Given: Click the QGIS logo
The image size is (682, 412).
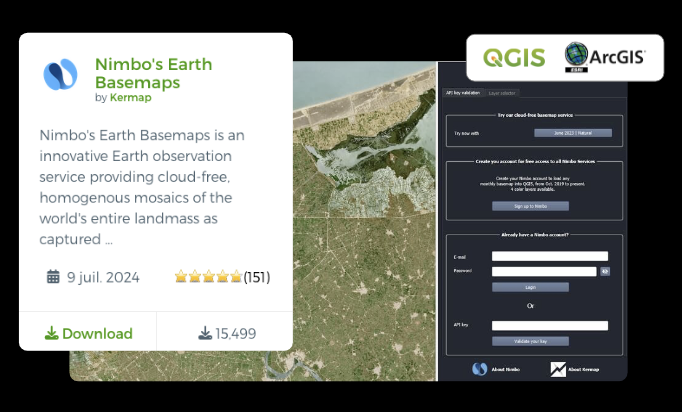Looking at the screenshot, I should (x=514, y=57).
